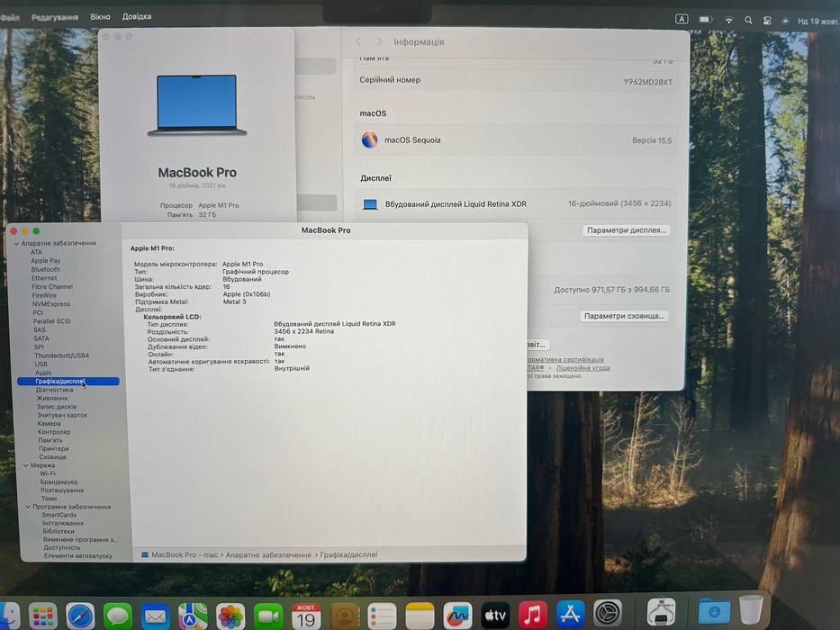Click System Information chip icon in Dock
Image resolution: width=840 pixels, height=630 pixels.
pyautogui.click(x=661, y=612)
